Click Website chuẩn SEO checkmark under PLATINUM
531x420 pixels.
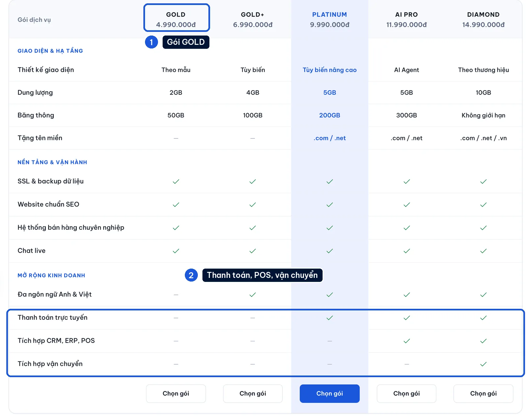pyautogui.click(x=330, y=205)
